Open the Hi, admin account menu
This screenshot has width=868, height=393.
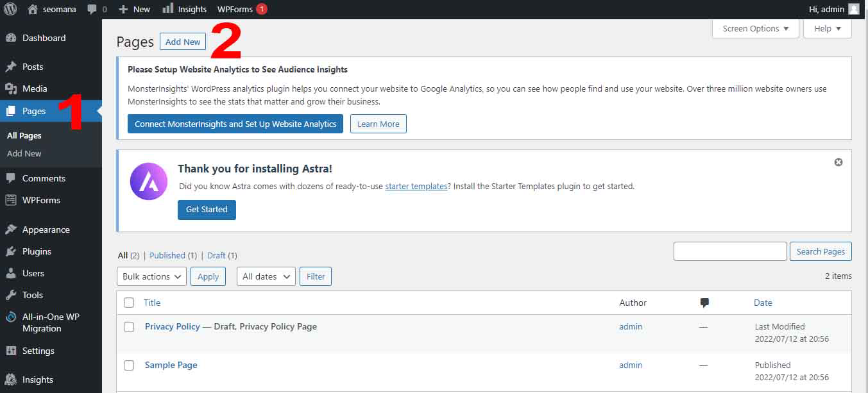point(834,9)
